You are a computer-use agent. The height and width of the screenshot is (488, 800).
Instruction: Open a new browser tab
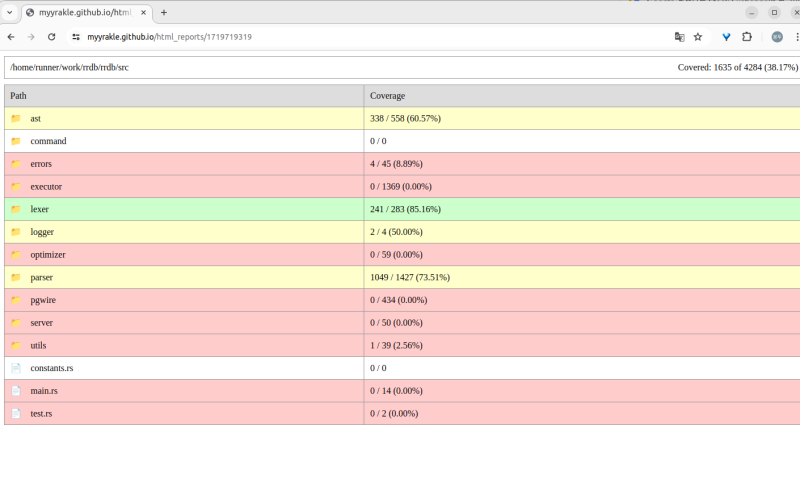(164, 12)
